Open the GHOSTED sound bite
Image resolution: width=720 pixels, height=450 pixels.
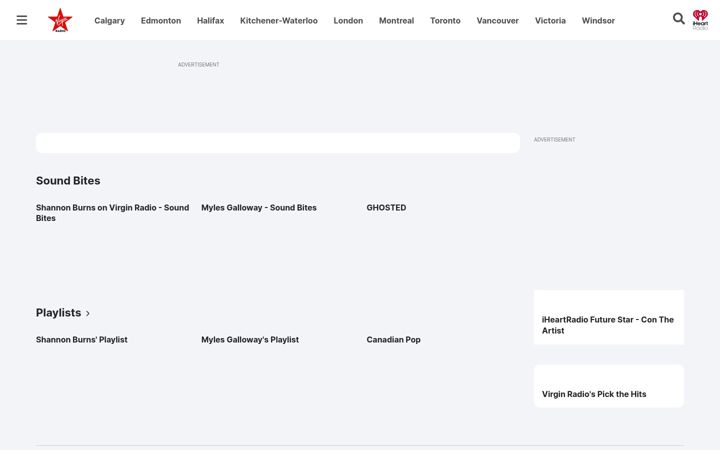(x=386, y=208)
